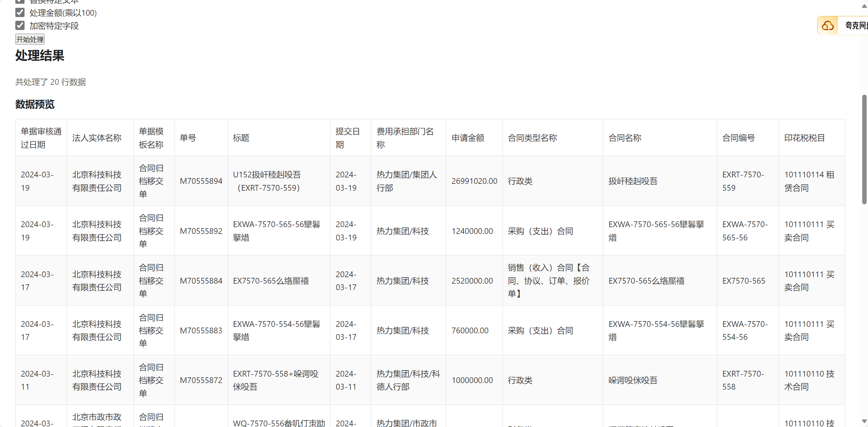This screenshot has width=868, height=427.
Task: Select order number M70555894 cell
Action: click(x=201, y=181)
